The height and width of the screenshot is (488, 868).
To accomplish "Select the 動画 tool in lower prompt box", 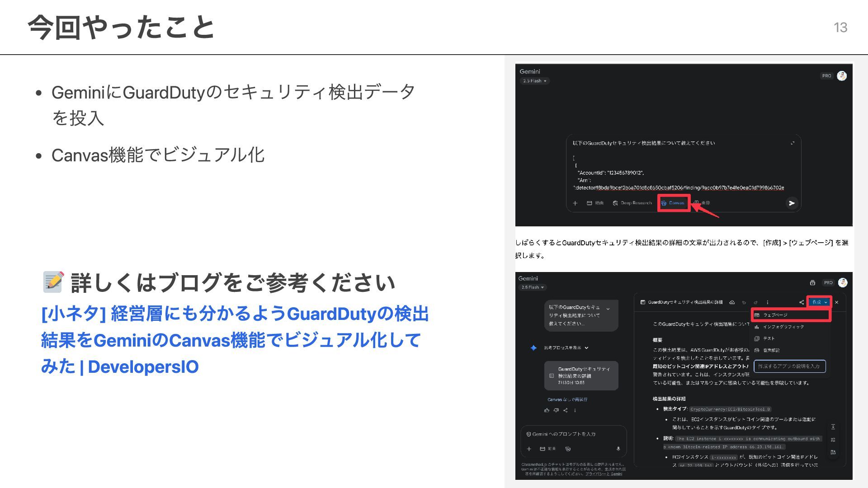I will pos(548,449).
